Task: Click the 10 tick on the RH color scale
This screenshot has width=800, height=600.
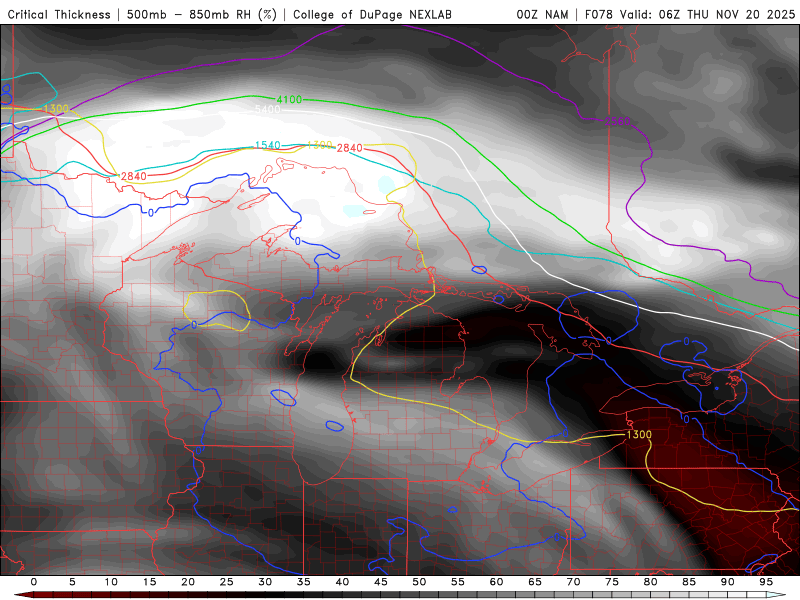Action: [111, 582]
